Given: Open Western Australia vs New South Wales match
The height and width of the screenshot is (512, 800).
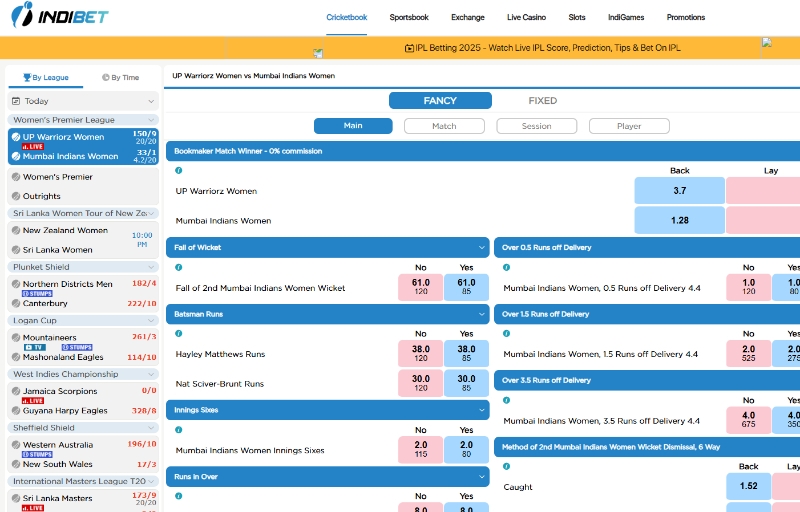Looking at the screenshot, I should coord(83,454).
